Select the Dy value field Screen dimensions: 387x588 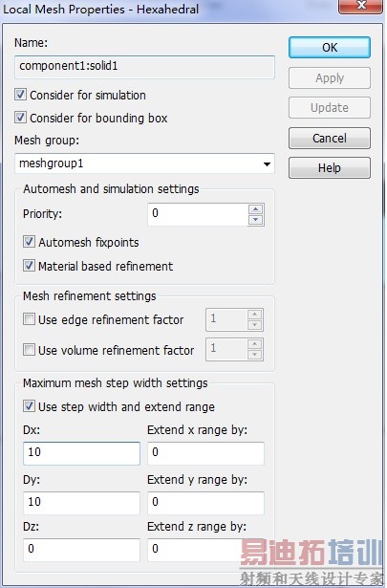[x=81, y=503]
